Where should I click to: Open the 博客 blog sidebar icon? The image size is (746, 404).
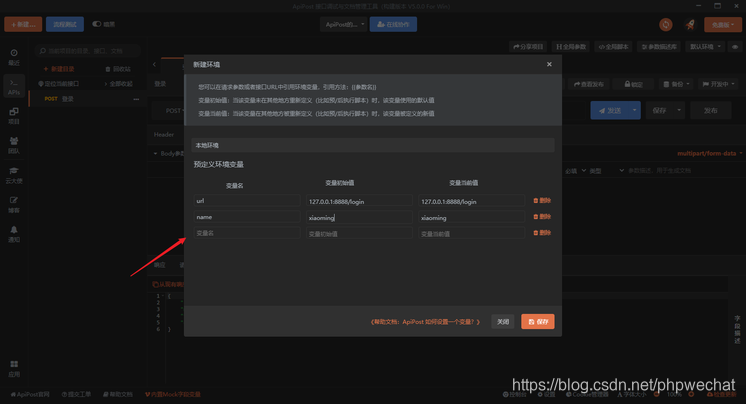pos(14,205)
